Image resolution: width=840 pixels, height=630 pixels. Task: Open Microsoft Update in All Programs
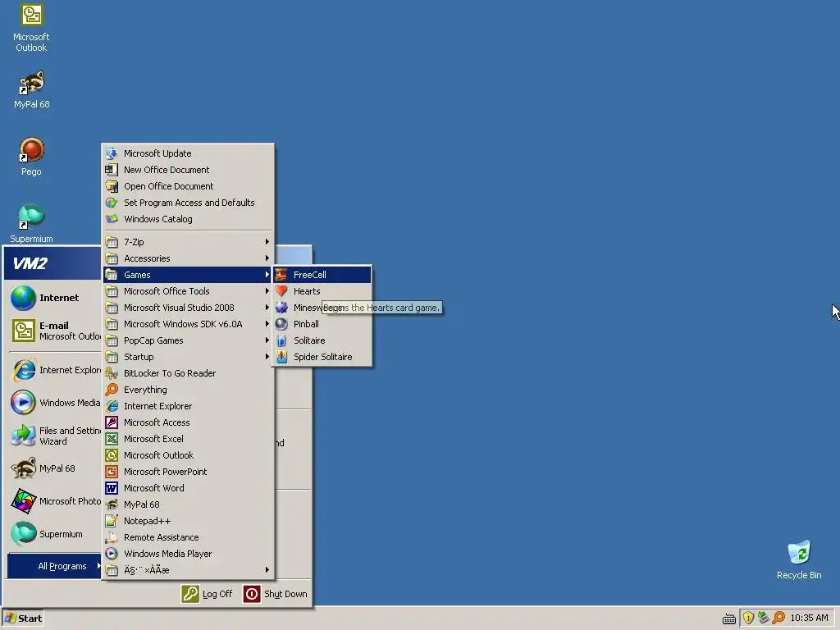(x=188, y=153)
